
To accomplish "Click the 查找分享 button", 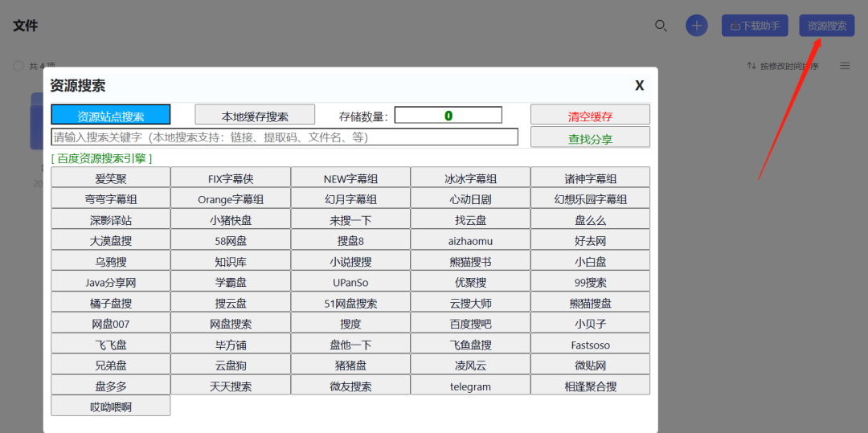I will pos(590,137).
